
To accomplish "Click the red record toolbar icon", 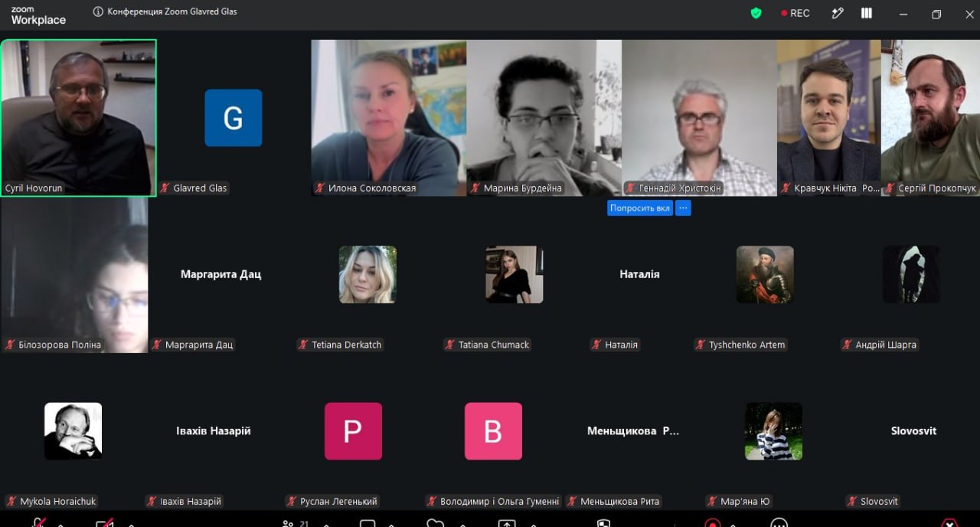I will 712,524.
